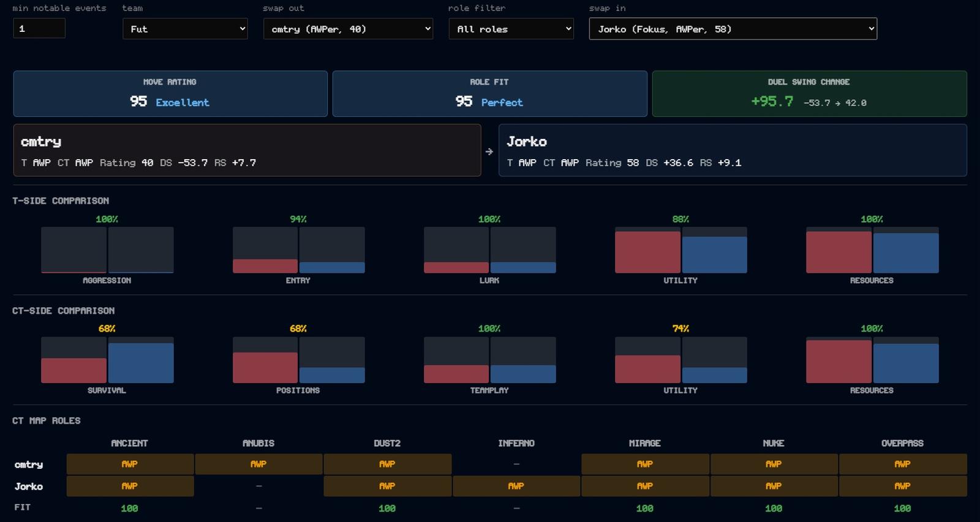Select the Move Rating card

pos(170,94)
